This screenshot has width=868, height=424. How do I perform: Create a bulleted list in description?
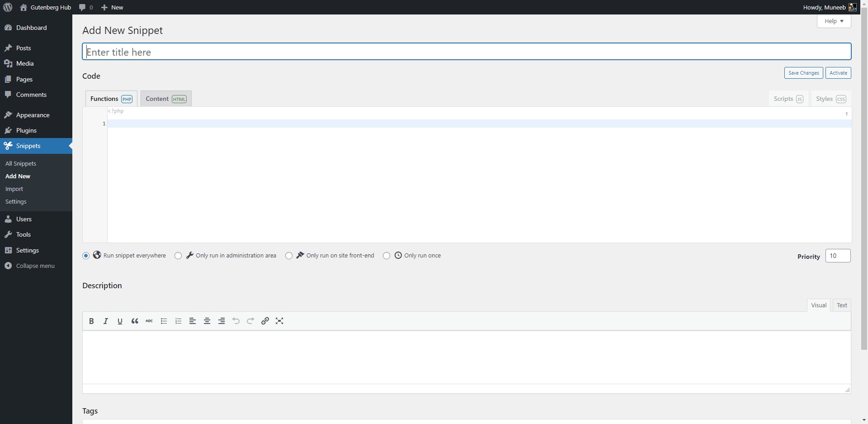[163, 321]
